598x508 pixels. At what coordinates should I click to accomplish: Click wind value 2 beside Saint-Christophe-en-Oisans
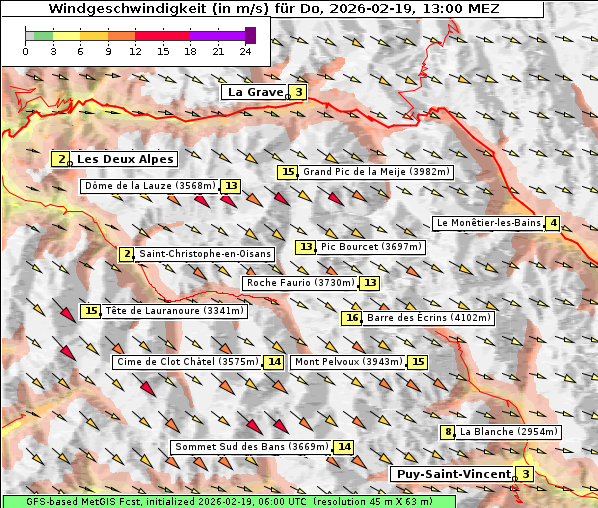point(127,254)
